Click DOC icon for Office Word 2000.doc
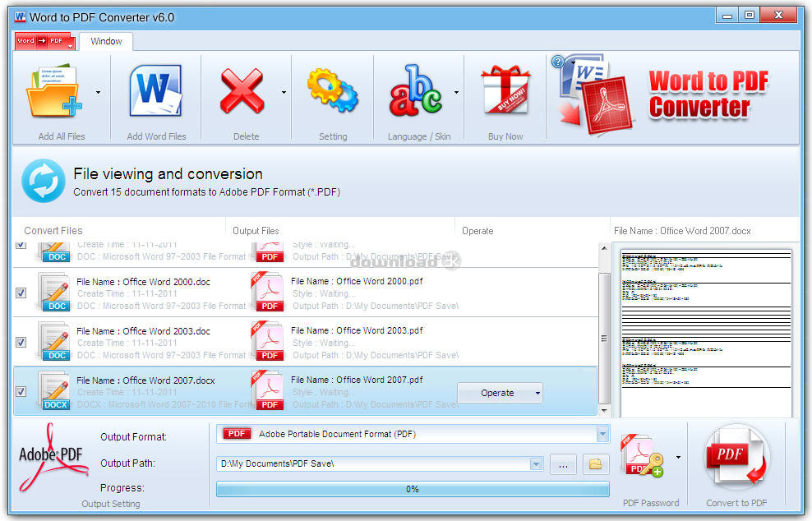Image resolution: width=812 pixels, height=521 pixels. [54, 293]
